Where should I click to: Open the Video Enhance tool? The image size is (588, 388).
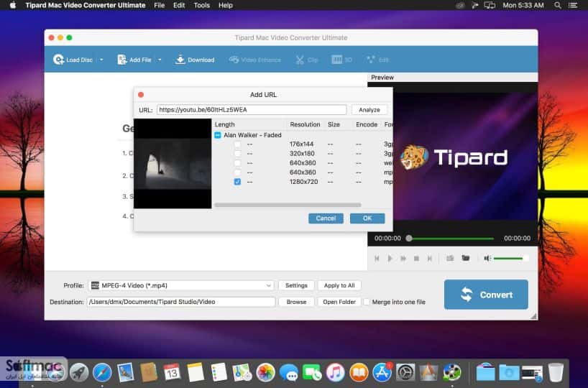254,60
